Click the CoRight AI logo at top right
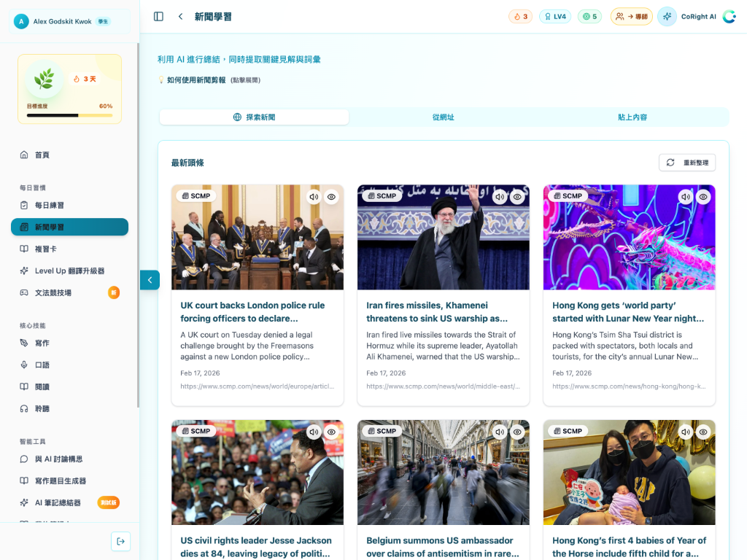The width and height of the screenshot is (747, 560). [x=729, y=17]
